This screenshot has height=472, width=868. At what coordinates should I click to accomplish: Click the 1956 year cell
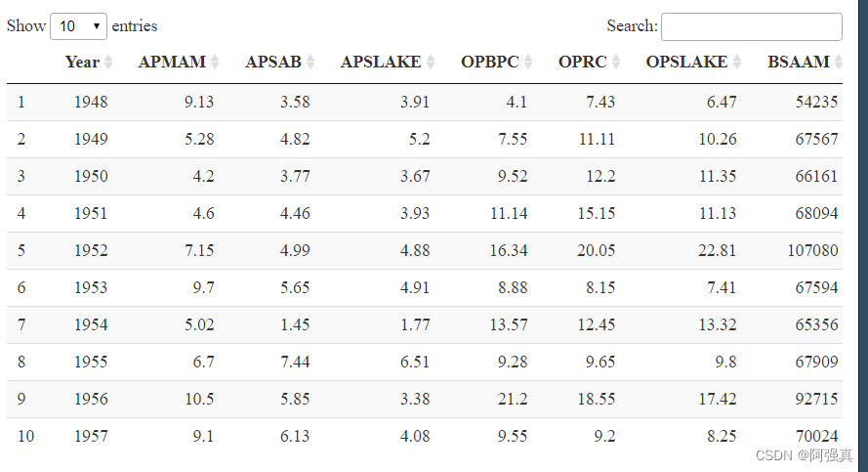point(91,399)
